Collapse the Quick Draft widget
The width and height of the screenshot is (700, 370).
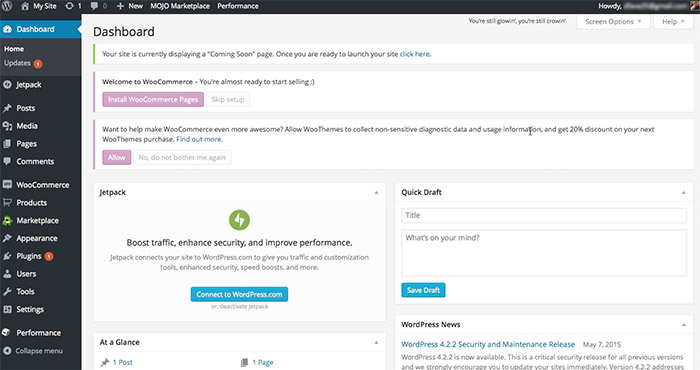click(683, 192)
